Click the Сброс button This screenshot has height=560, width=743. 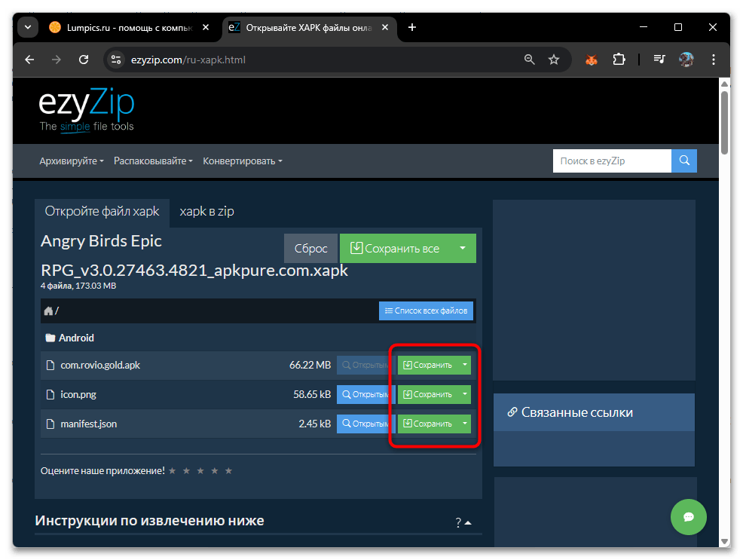[311, 248]
